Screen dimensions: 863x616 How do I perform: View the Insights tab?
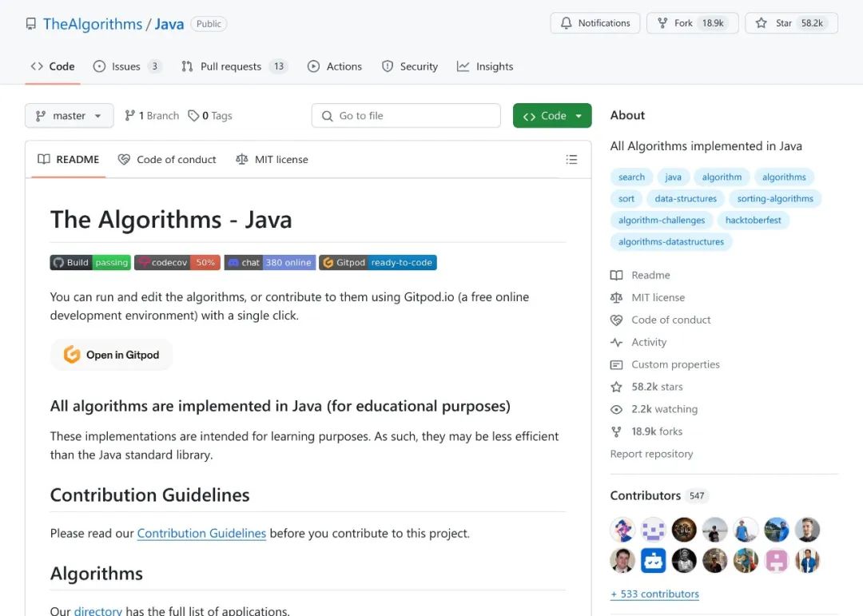pos(485,66)
